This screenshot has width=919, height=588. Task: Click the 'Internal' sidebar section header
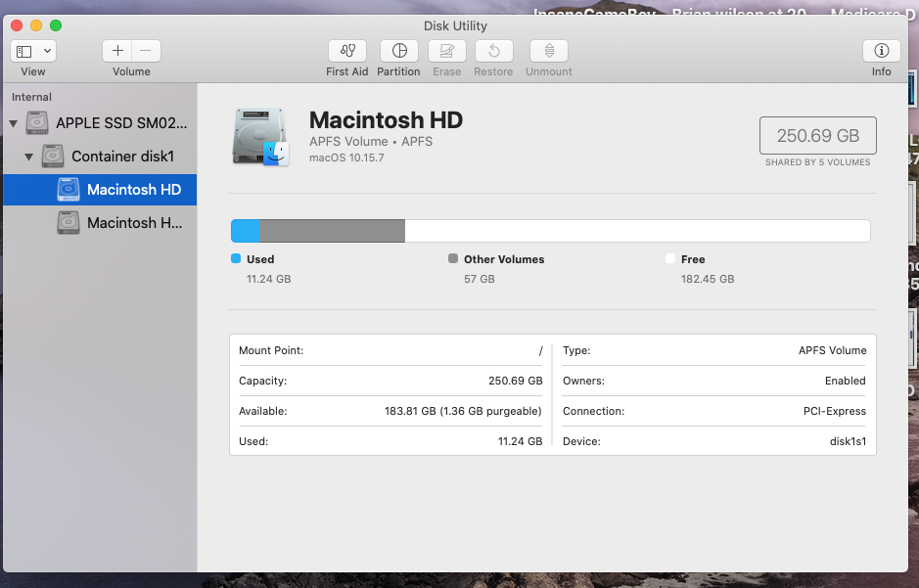coord(31,97)
